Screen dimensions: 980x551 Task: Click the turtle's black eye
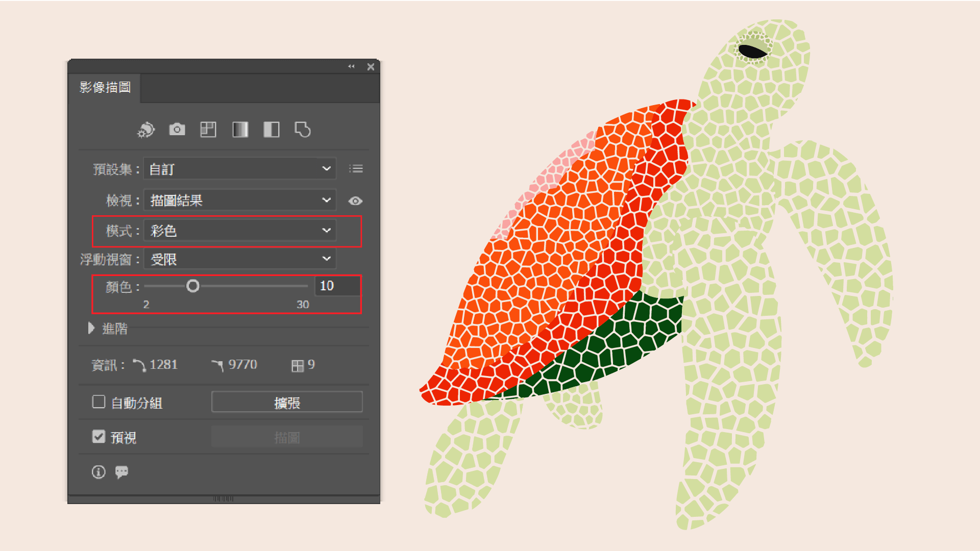click(752, 51)
